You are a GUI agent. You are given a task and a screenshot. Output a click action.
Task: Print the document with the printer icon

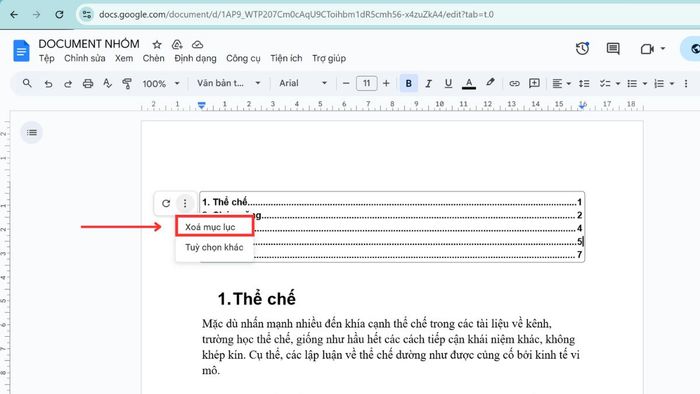(x=88, y=83)
